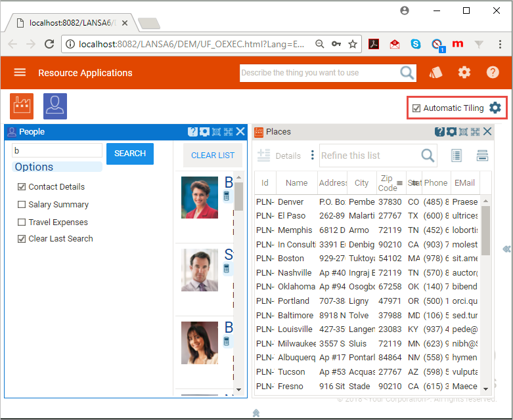Reload the page with the browser refresh button
Image resolution: width=513 pixels, height=420 pixels.
click(49, 44)
